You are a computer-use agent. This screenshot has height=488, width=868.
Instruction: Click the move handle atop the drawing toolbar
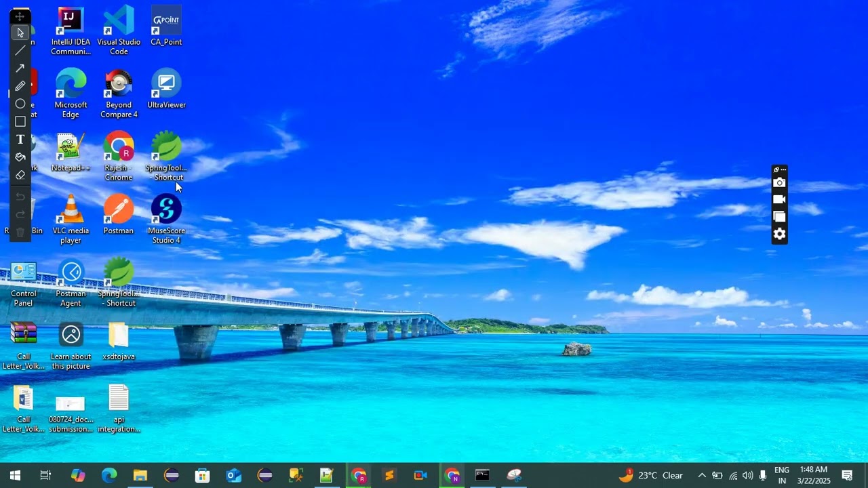tap(20, 16)
